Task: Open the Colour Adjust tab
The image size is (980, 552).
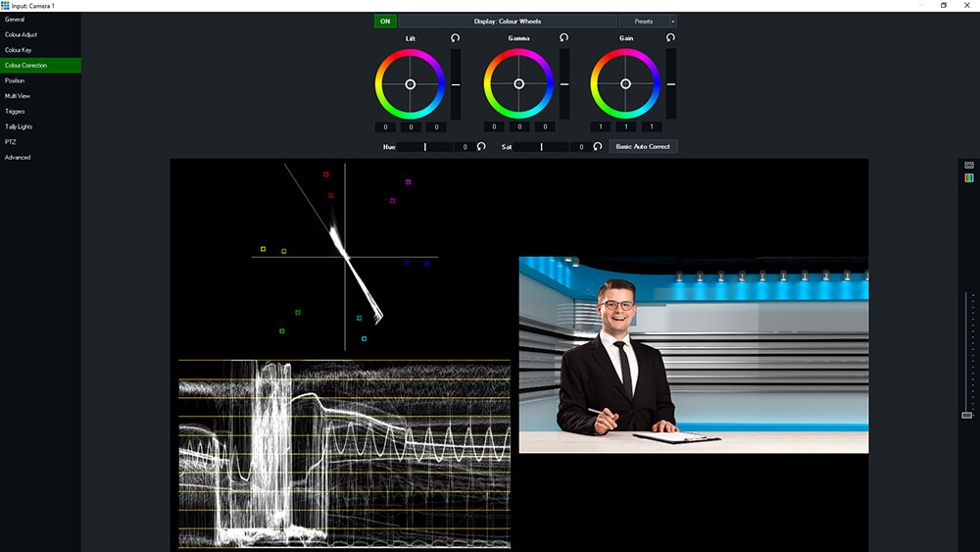Action: click(x=22, y=34)
